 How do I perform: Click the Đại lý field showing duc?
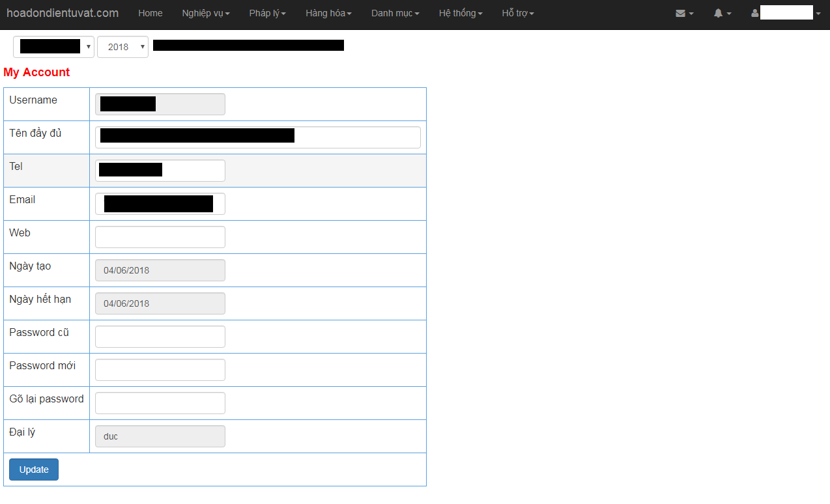click(x=160, y=436)
